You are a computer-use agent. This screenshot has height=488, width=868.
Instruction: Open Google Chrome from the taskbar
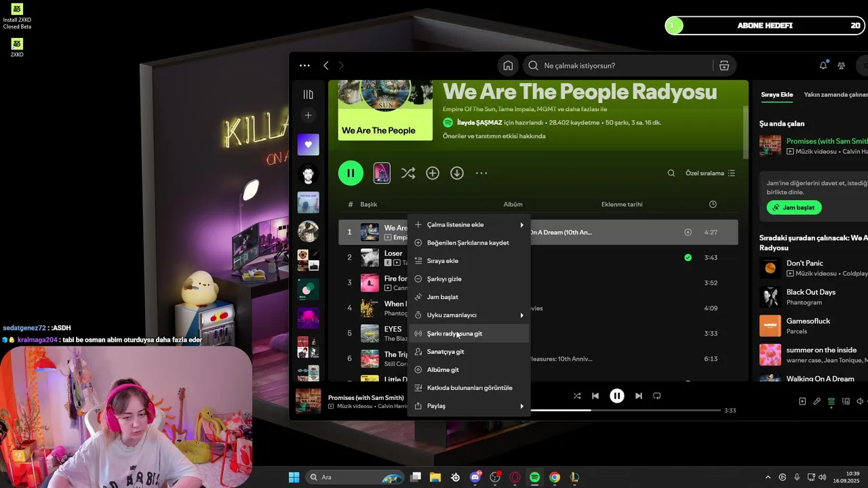tap(555, 477)
